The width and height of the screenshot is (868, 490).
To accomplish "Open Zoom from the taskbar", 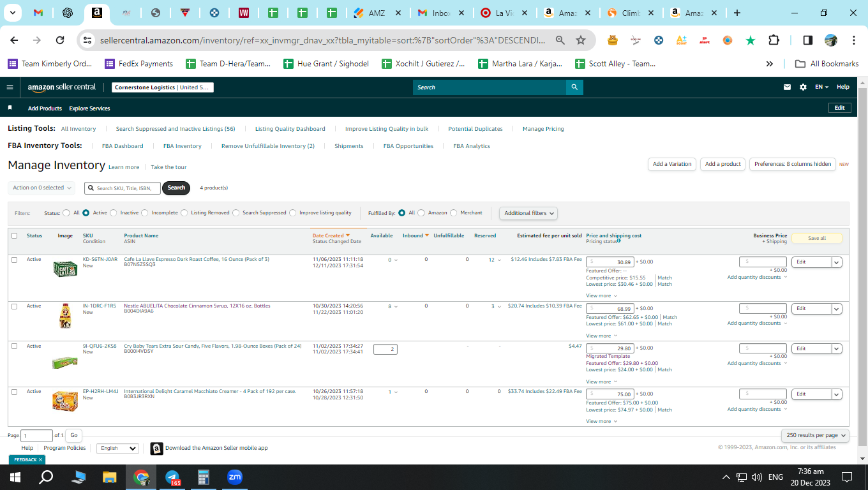I will pos(235,477).
